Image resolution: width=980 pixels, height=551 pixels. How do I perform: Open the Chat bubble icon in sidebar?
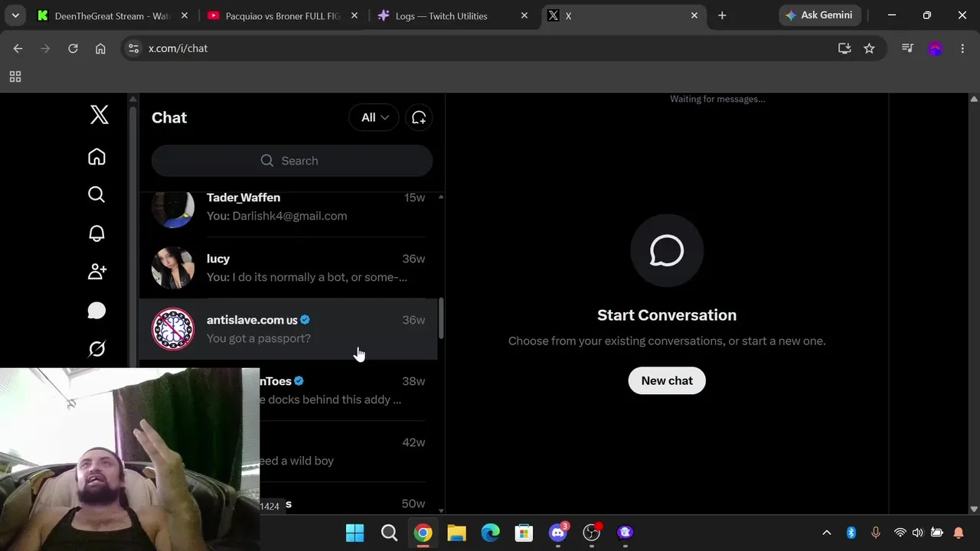(96, 310)
